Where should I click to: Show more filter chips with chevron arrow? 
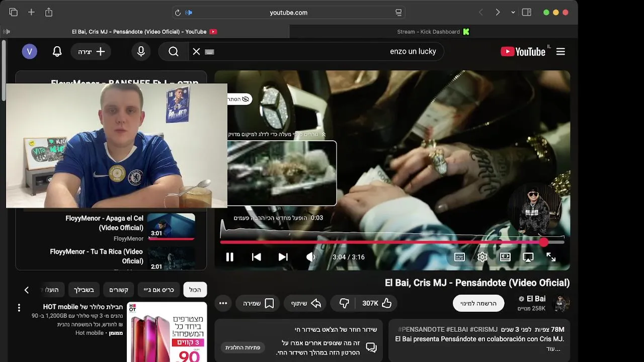27,290
